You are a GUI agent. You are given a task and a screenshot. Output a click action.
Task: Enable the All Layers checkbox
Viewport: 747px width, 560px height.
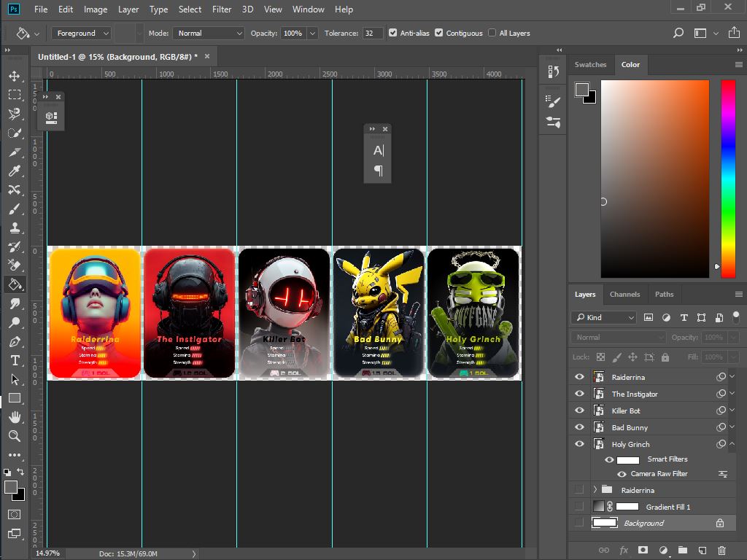pos(492,33)
